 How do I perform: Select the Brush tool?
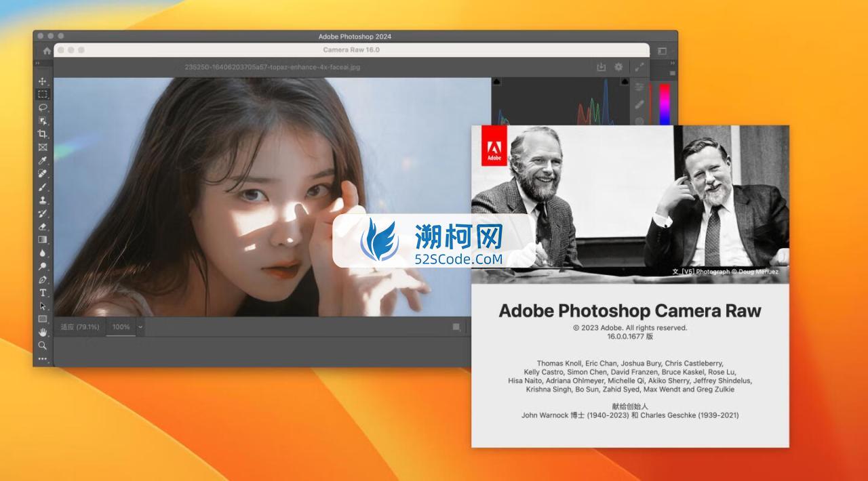pyautogui.click(x=43, y=187)
